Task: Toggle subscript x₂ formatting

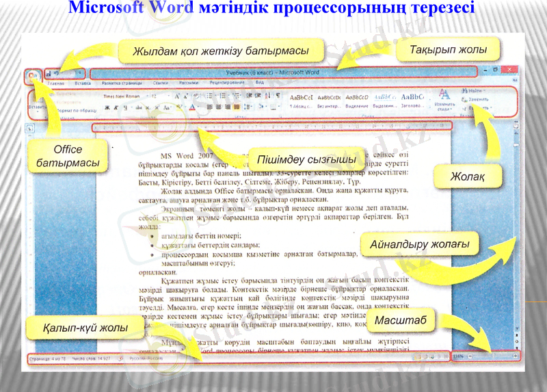Action: 148,108
